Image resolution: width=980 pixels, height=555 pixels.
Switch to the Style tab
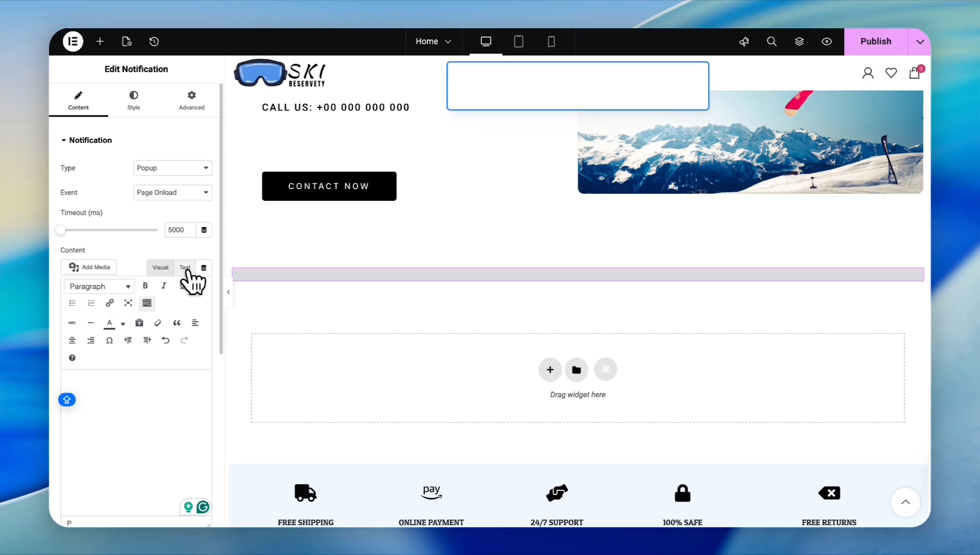(134, 100)
